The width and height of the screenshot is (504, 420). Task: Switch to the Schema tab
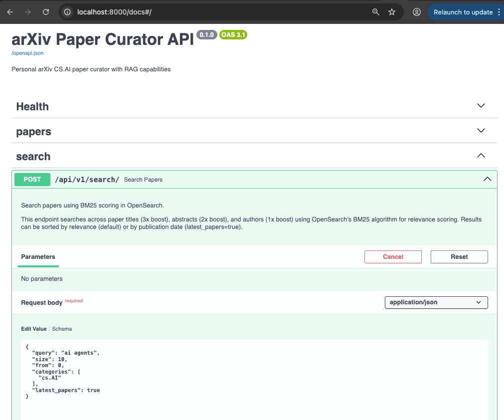62,329
